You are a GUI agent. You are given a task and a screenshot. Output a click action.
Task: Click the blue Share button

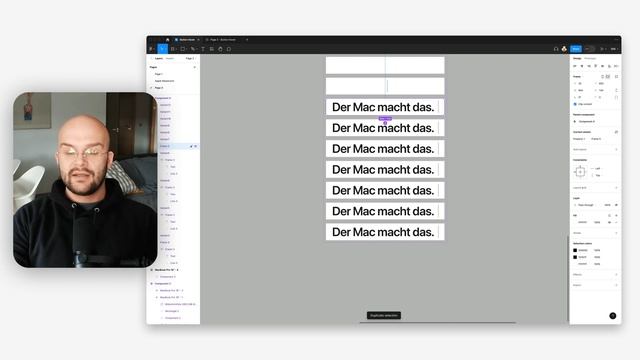click(x=576, y=49)
